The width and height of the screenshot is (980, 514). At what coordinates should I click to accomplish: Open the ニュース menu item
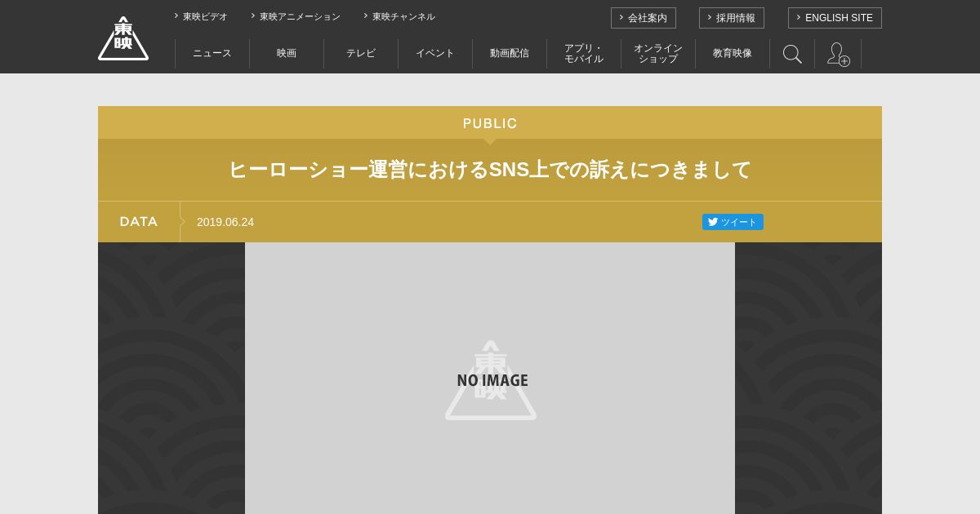[x=212, y=54]
